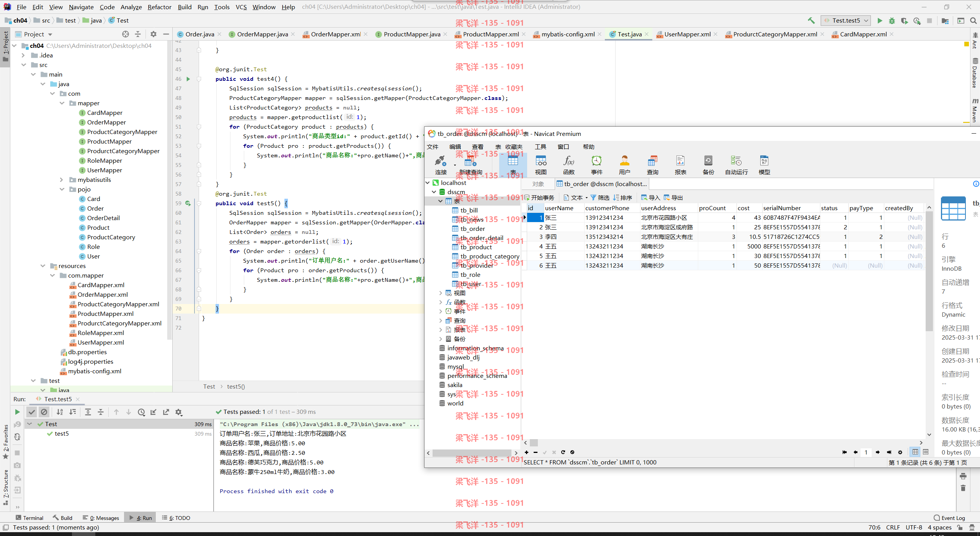980x536 pixels.
Task: Collapse the pojo package
Action: click(x=62, y=190)
